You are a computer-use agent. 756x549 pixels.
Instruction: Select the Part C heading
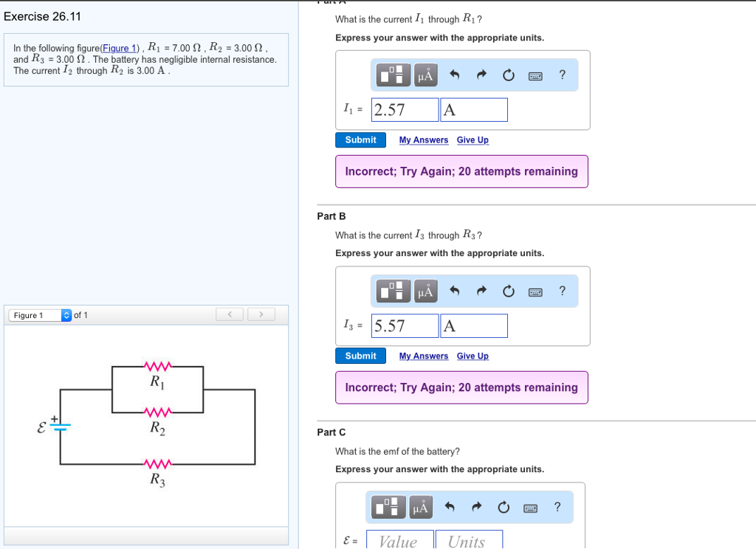coord(331,432)
